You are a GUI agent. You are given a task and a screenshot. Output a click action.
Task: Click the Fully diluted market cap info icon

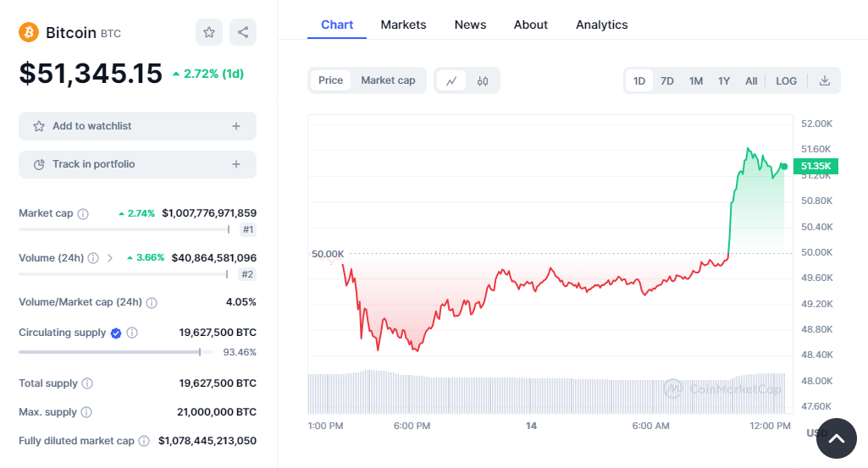[144, 441]
